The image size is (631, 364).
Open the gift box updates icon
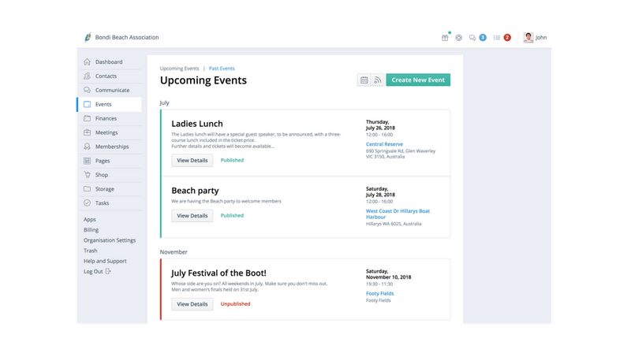tap(445, 37)
